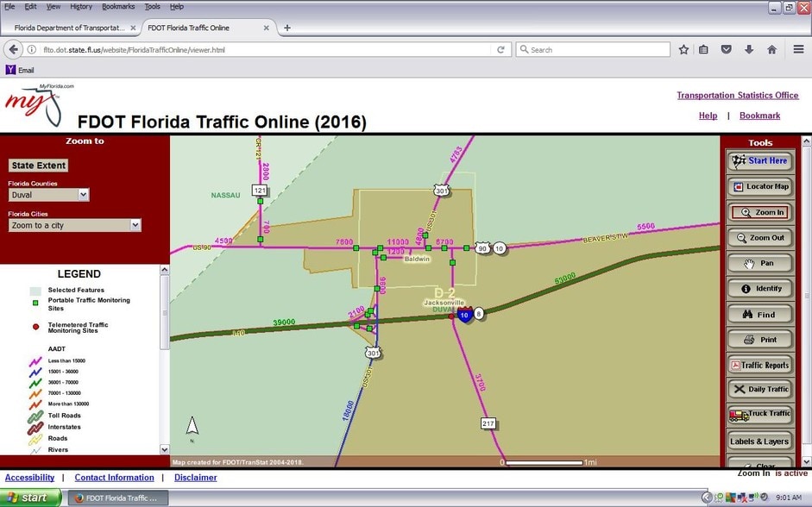Screen dimensions: 812x507
Task: Open Labels & Layers panel
Action: (x=760, y=441)
